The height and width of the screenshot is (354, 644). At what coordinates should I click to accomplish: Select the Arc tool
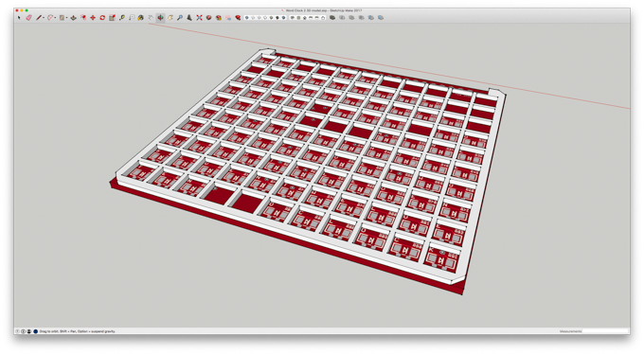click(x=50, y=18)
